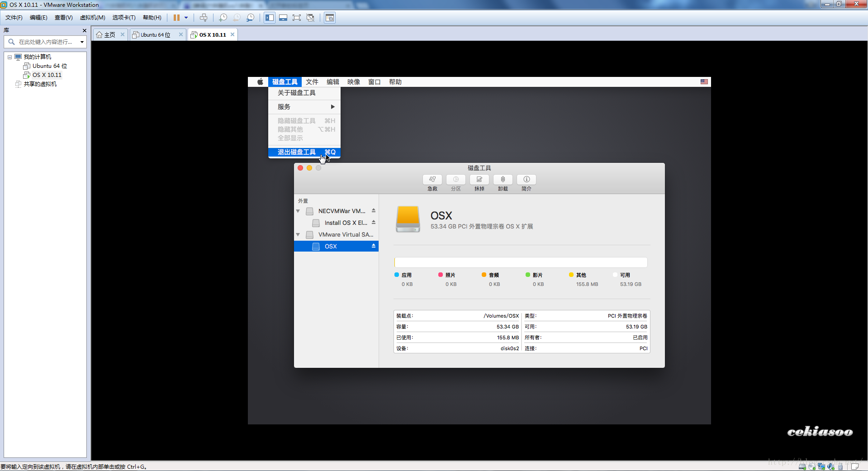
Task: Open the 帮助 menu in macOS menu bar
Action: tap(395, 82)
